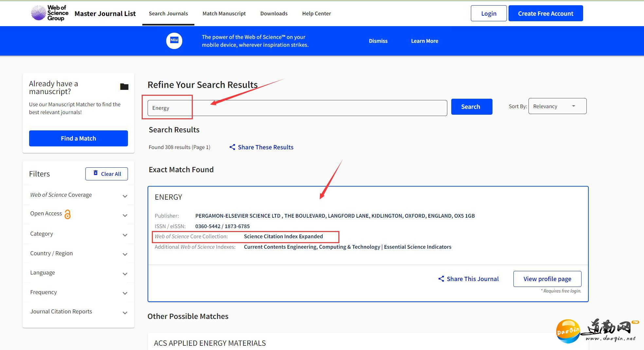Click the Essential Science Indicators text
This screenshot has height=350, width=644.
[418, 247]
